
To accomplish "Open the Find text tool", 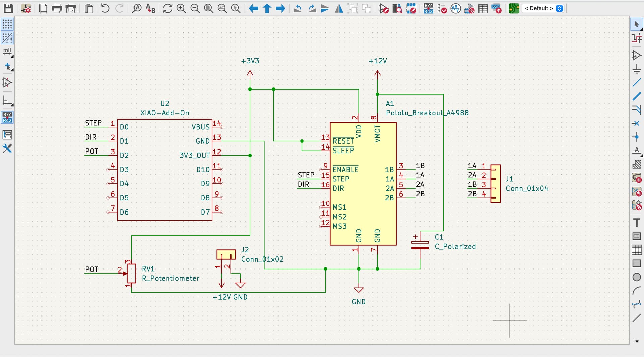I will [137, 8].
